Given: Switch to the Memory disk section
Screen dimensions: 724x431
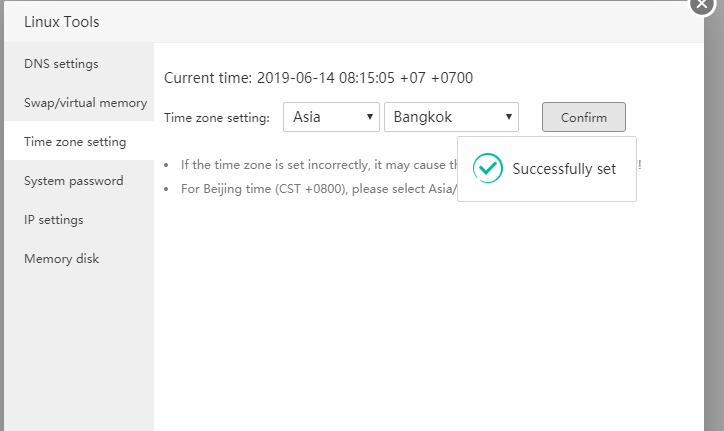Looking at the screenshot, I should click(x=62, y=259).
